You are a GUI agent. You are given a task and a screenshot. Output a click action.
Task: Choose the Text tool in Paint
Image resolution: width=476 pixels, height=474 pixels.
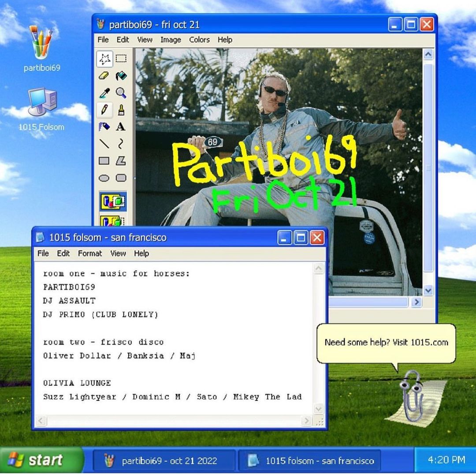point(121,127)
